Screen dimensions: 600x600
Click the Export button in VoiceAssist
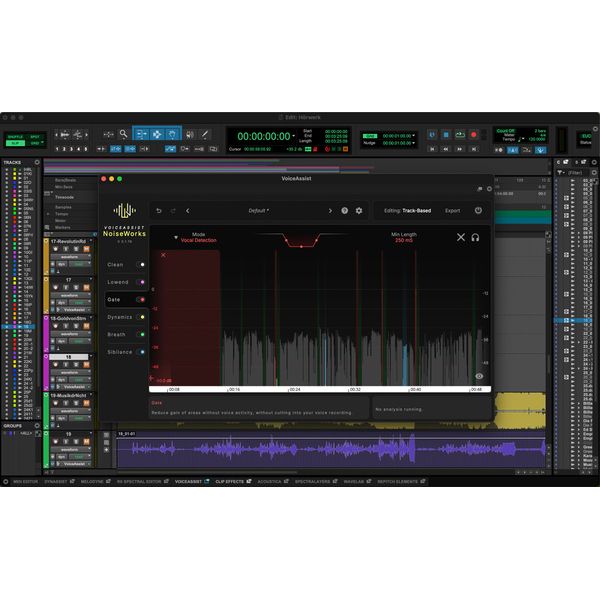[452, 211]
